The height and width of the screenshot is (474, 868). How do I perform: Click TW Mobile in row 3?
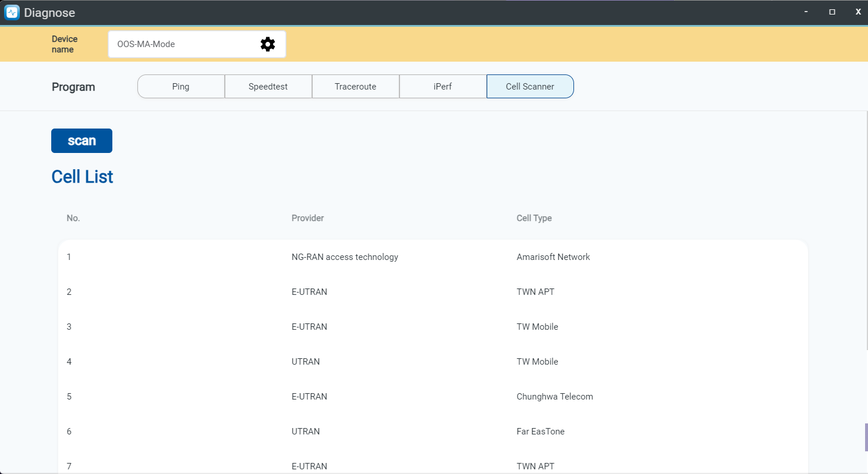point(537,327)
